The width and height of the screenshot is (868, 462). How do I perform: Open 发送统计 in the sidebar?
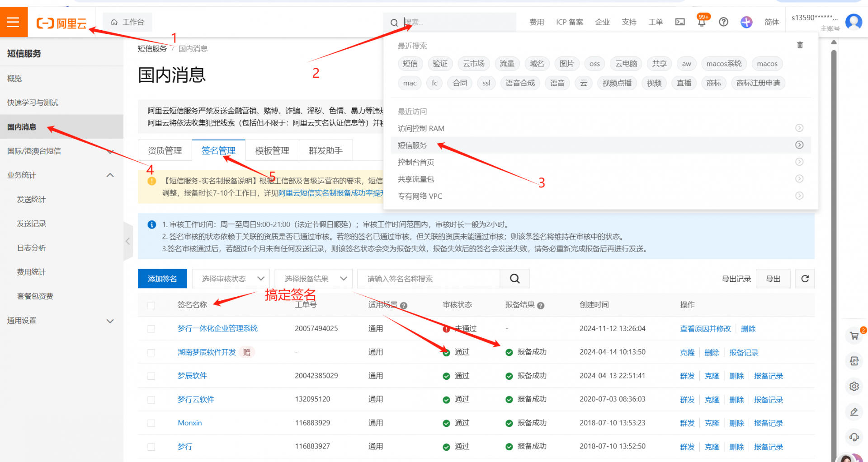click(x=31, y=199)
